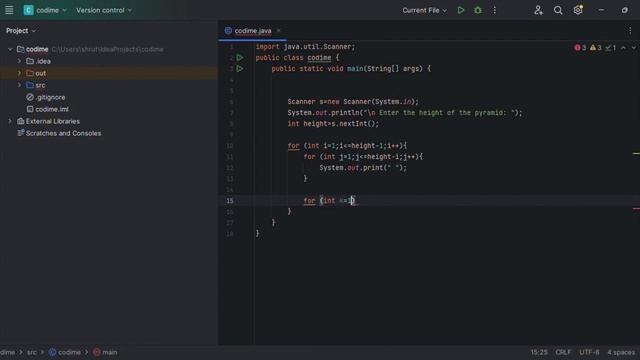The image size is (640, 360).
Task: Expand the out folder
Action: tap(19, 73)
